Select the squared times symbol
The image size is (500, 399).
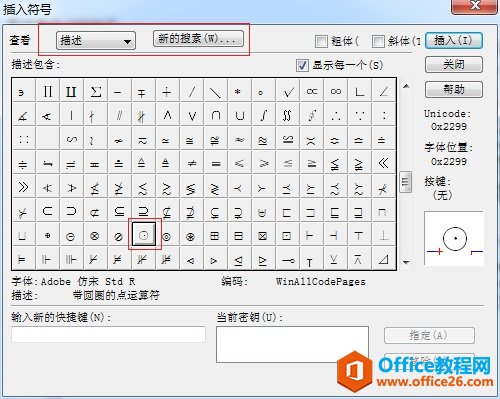(263, 236)
